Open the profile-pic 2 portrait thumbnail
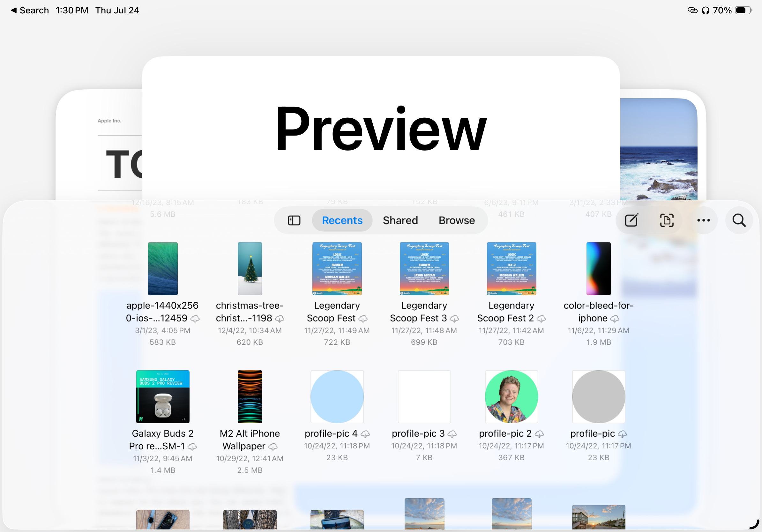This screenshot has height=532, width=762. pyautogui.click(x=511, y=397)
